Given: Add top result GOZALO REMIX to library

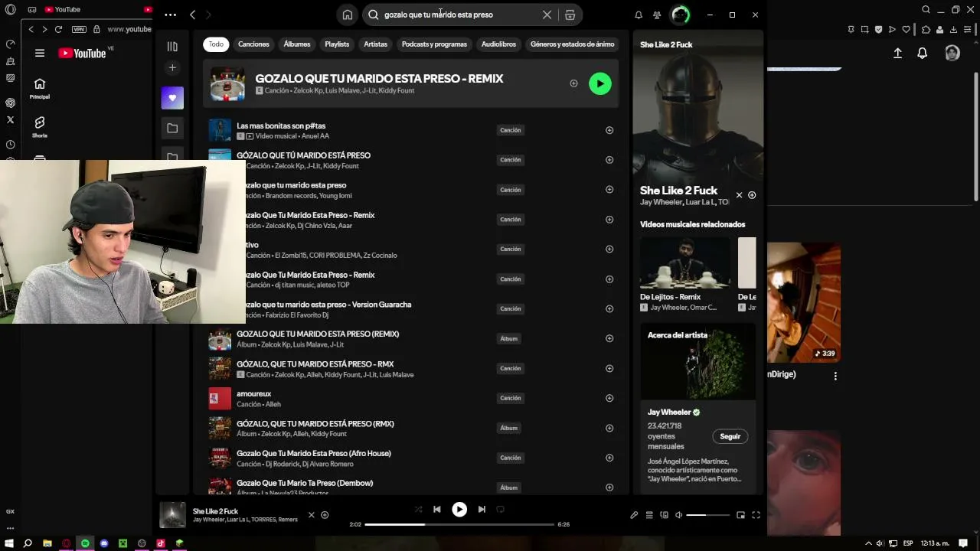Looking at the screenshot, I should coord(573,83).
